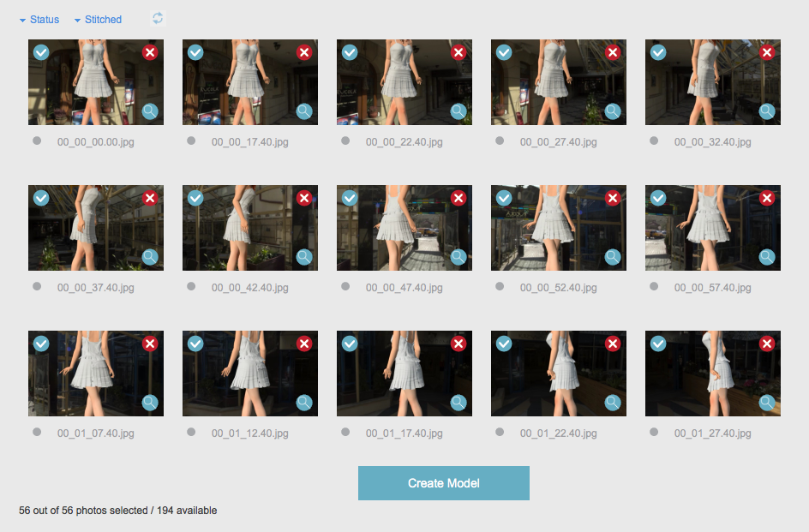The image size is (809, 532).
Task: Delete 00_00_42.40.jpg red X button
Action: point(304,198)
